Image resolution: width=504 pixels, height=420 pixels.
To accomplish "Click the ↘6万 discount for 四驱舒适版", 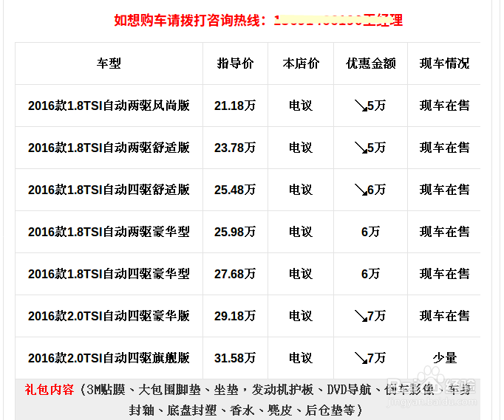I will point(370,190).
